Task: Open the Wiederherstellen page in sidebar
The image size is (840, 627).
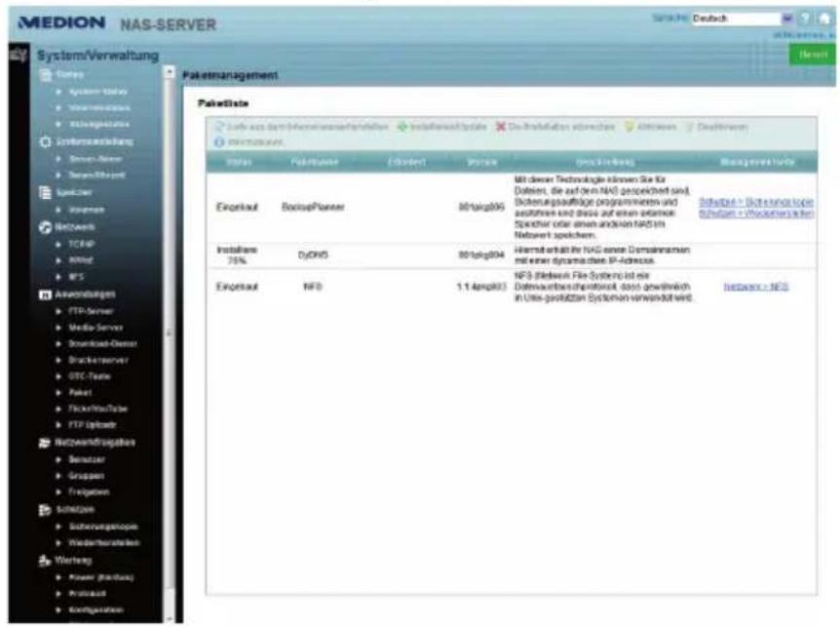Action: (x=104, y=543)
